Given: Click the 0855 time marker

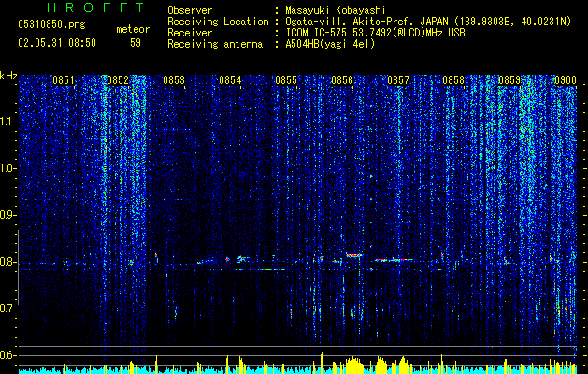Looking at the screenshot, I should coord(286,80).
